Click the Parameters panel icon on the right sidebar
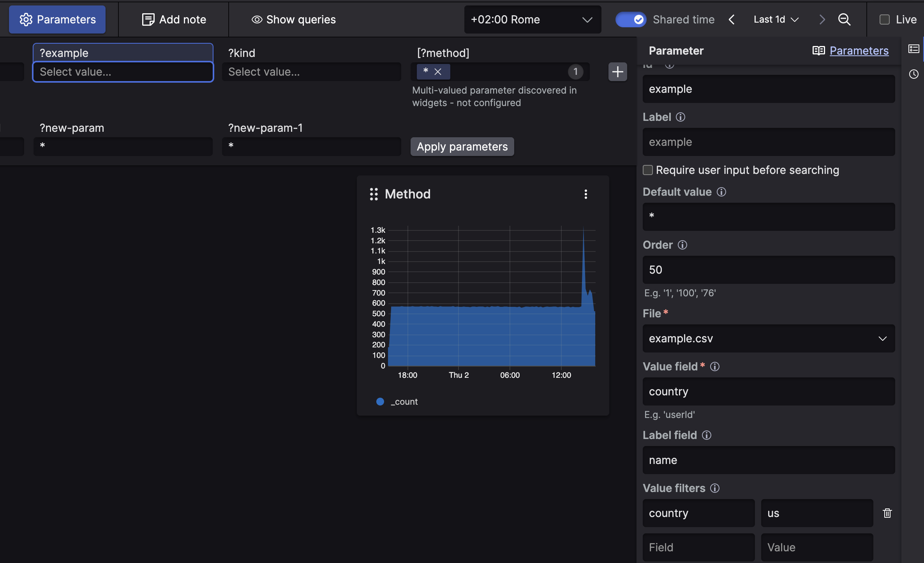 (913, 48)
